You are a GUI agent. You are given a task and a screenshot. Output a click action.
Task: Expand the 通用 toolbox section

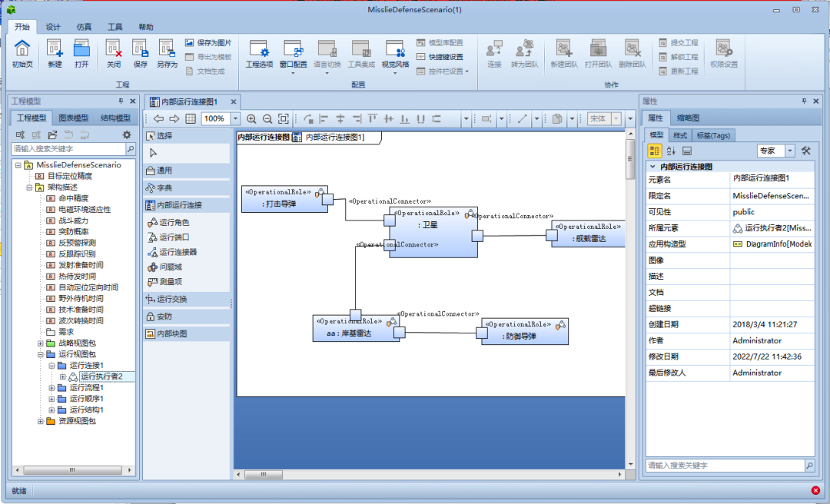pyautogui.click(x=186, y=171)
